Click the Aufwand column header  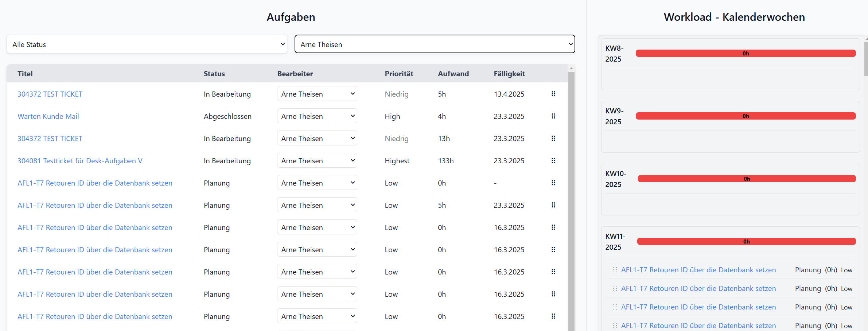click(454, 74)
